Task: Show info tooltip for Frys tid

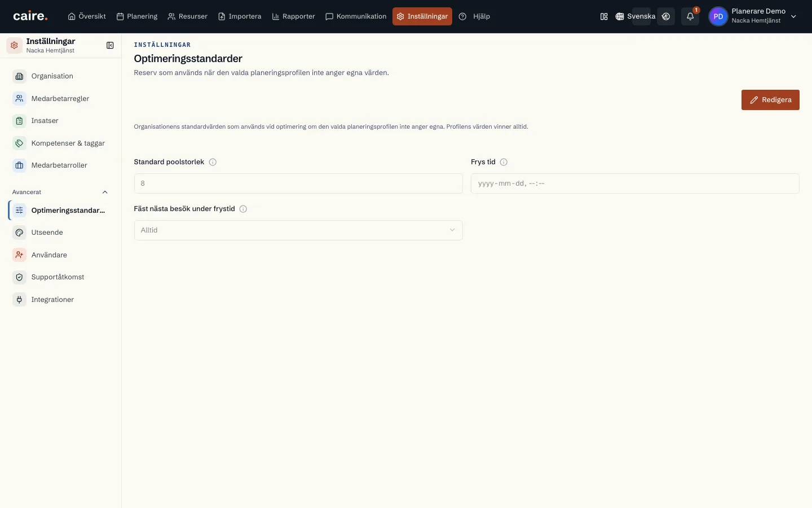Action: point(504,162)
